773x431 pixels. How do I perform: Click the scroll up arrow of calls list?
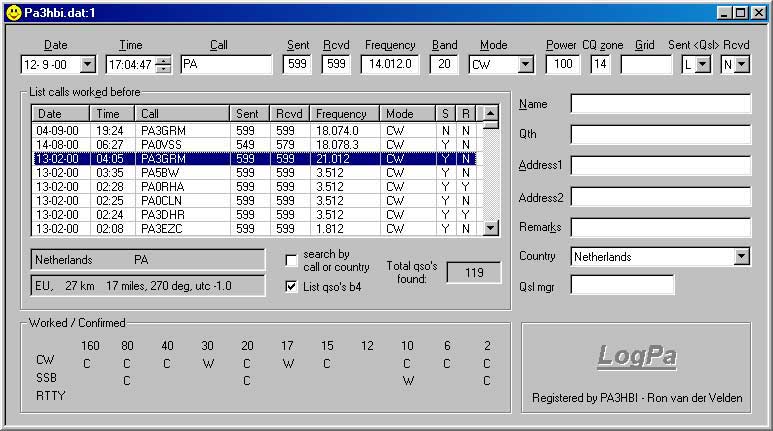point(491,113)
